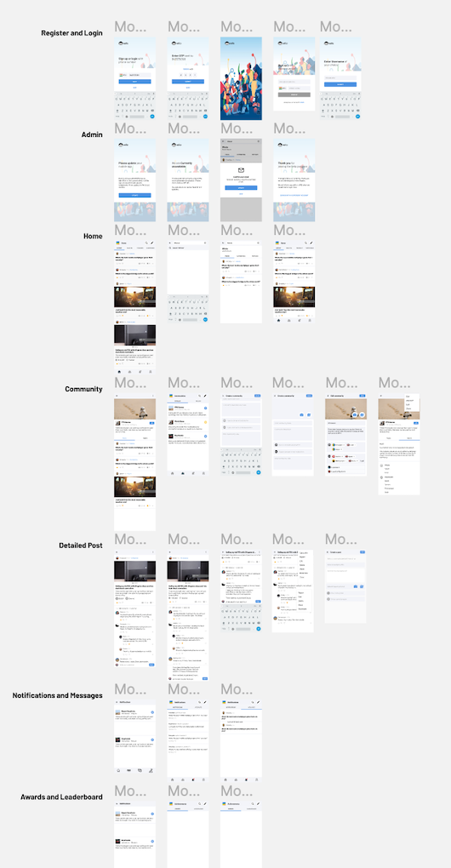451x868 pixels.
Task: Tap blue send key on first Register keyboard
Action: (x=152, y=117)
